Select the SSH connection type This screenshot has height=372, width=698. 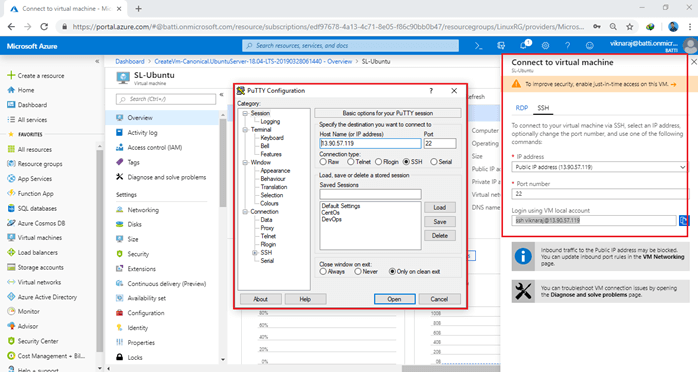point(406,162)
